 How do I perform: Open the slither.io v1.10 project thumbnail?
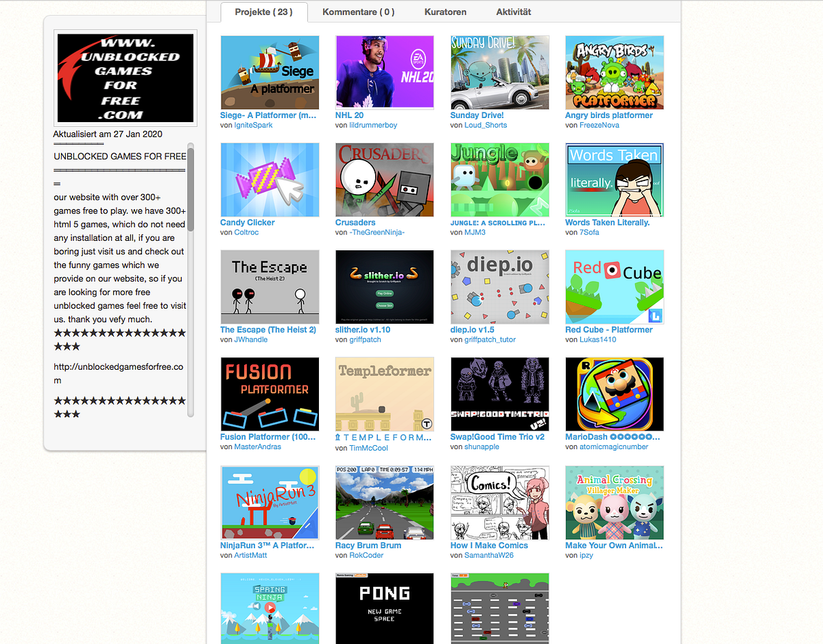[385, 287]
